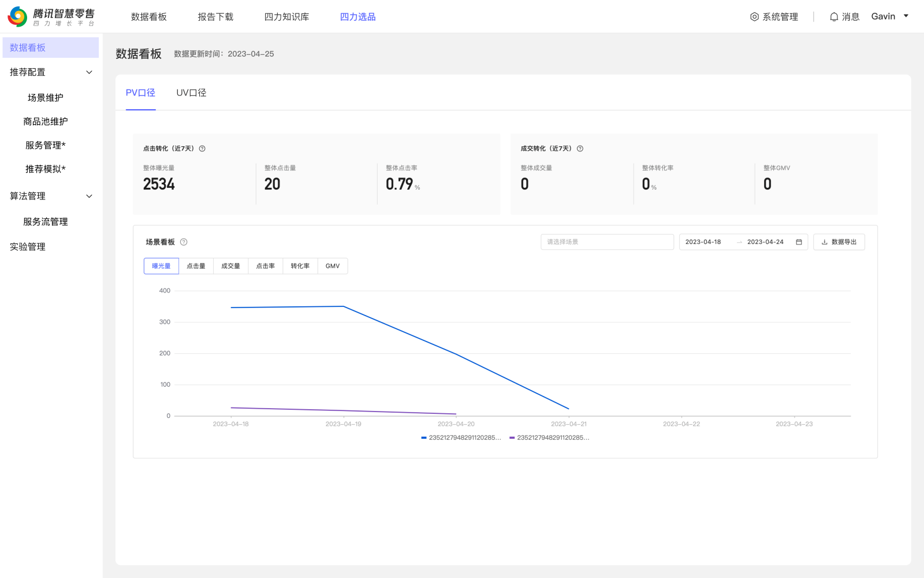Select the 成交量 metric toggle
Image resolution: width=924 pixels, height=578 pixels.
click(x=230, y=266)
